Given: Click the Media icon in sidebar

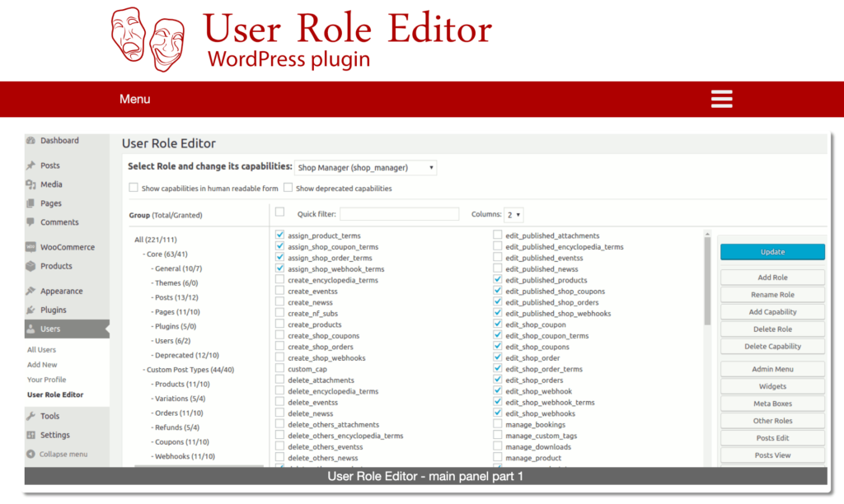Looking at the screenshot, I should [30, 184].
